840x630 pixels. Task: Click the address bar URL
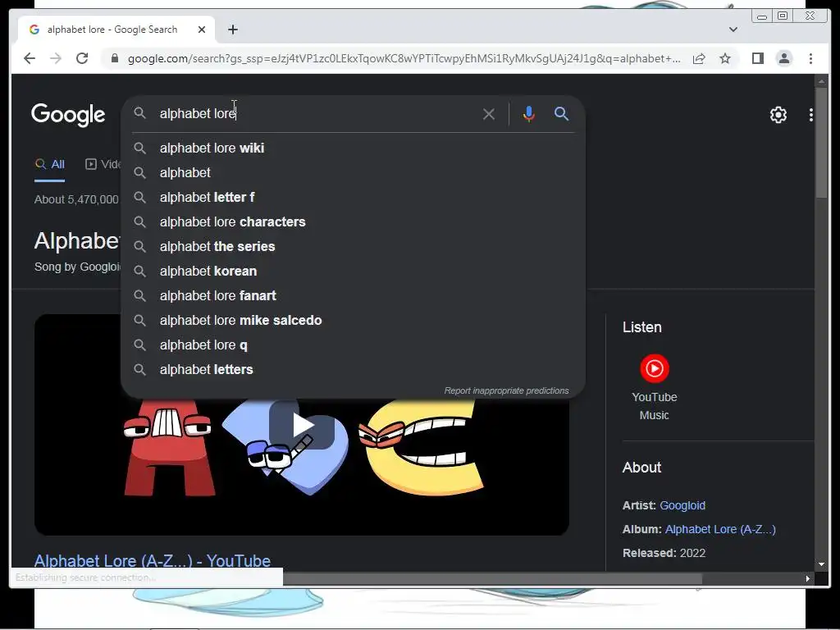(404, 58)
